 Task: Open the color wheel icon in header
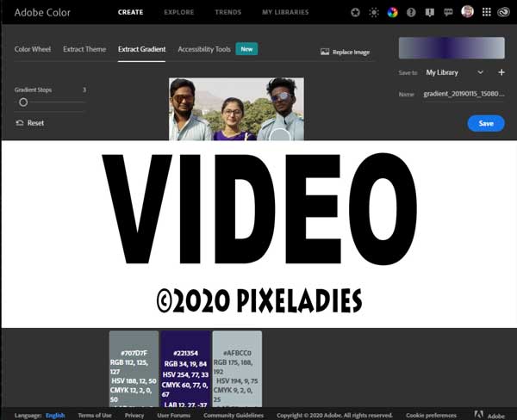coord(392,13)
